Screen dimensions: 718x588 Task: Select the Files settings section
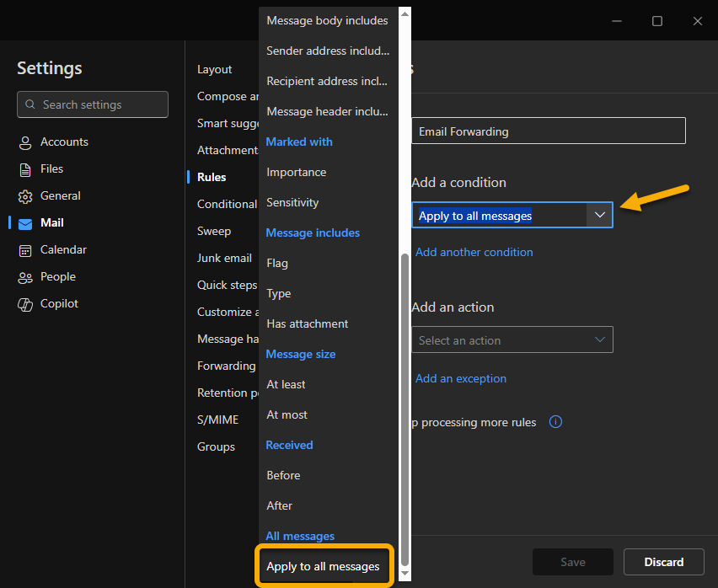pos(51,168)
